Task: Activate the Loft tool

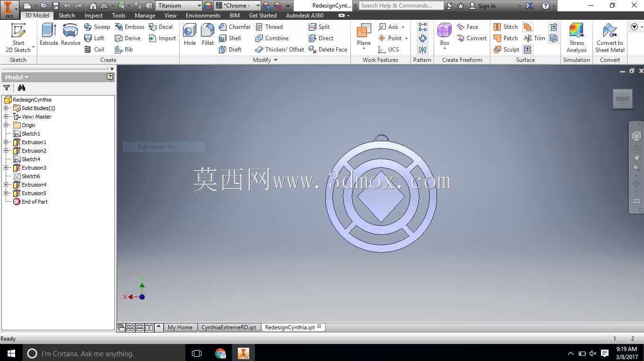Action: pos(94,38)
